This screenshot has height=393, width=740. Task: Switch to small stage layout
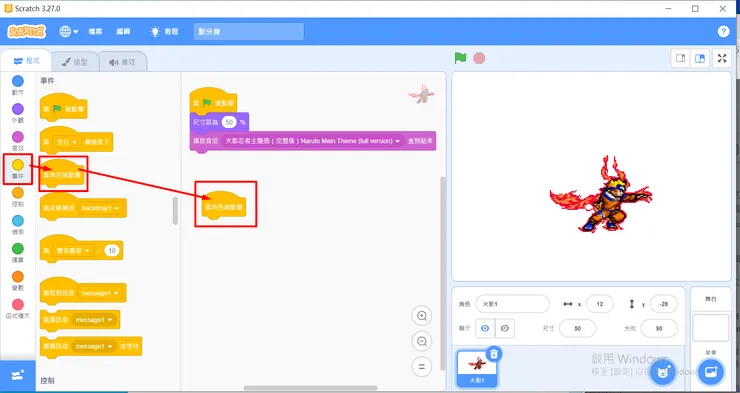point(681,59)
